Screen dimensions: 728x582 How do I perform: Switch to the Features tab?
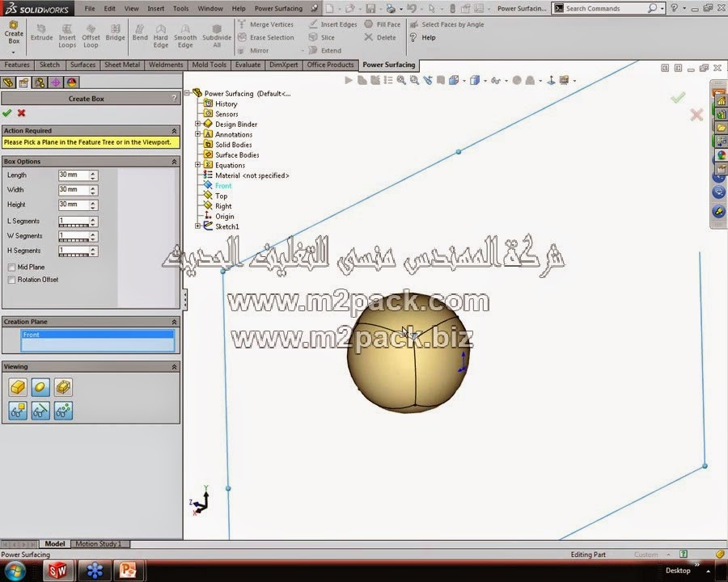(17, 65)
